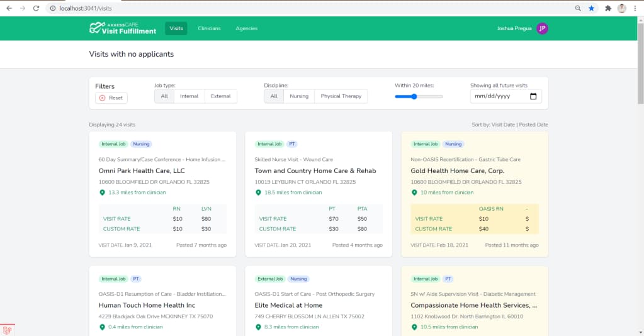The image size is (644, 336).
Task: Click LVN column header in Omni Park card
Action: (x=206, y=209)
